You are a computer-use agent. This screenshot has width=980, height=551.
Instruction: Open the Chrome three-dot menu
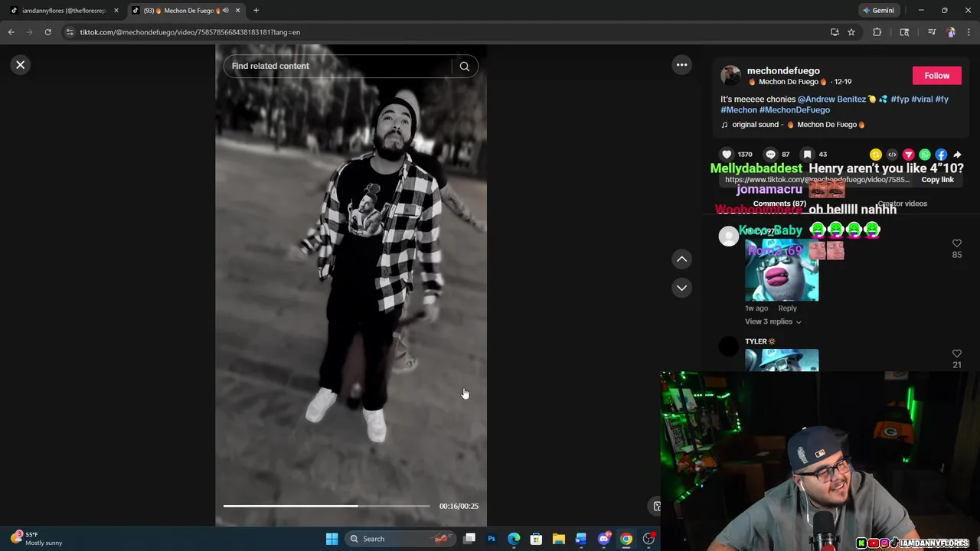(969, 32)
